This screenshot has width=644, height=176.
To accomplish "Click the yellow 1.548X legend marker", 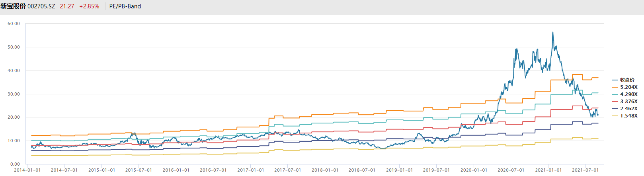I will 615,116.
